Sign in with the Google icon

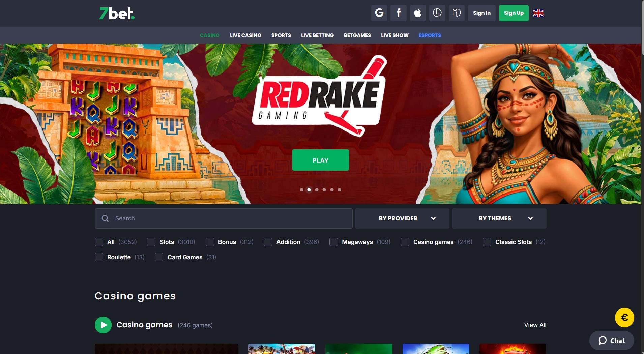(x=379, y=13)
